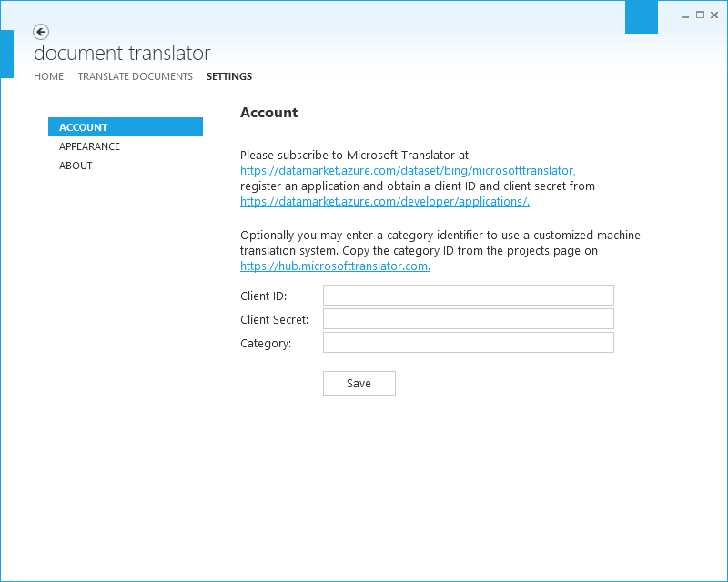Click the blue app accent square in titlebar
The height and width of the screenshot is (582, 728).
[x=642, y=16]
